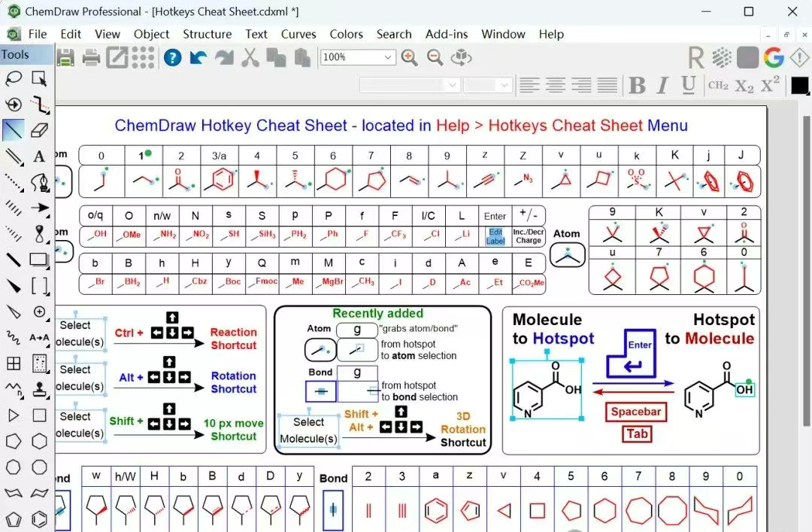Pick the Pen drawing tool
The height and width of the screenshot is (532, 812).
tap(39, 182)
